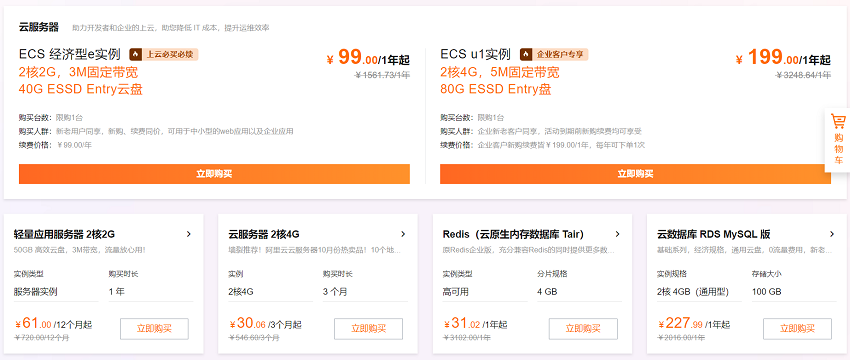Click the ¥99.00/1年起 price
This screenshot has width=850, height=360.
coord(368,57)
